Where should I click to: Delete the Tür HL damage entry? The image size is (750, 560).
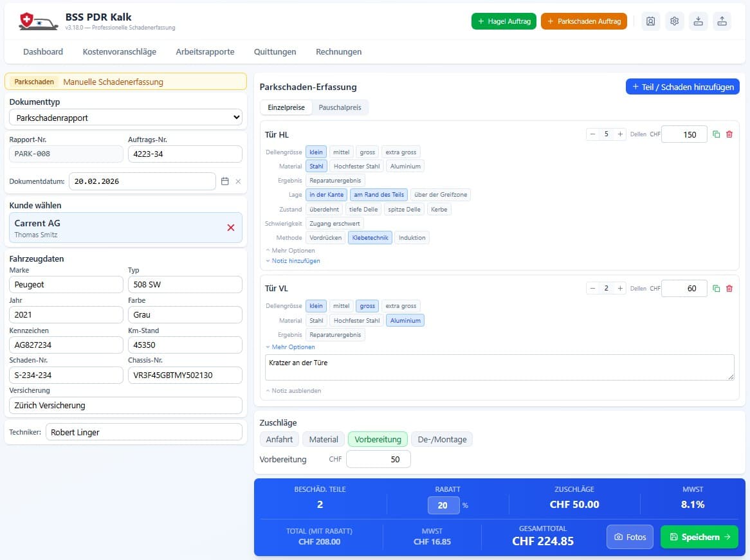729,134
